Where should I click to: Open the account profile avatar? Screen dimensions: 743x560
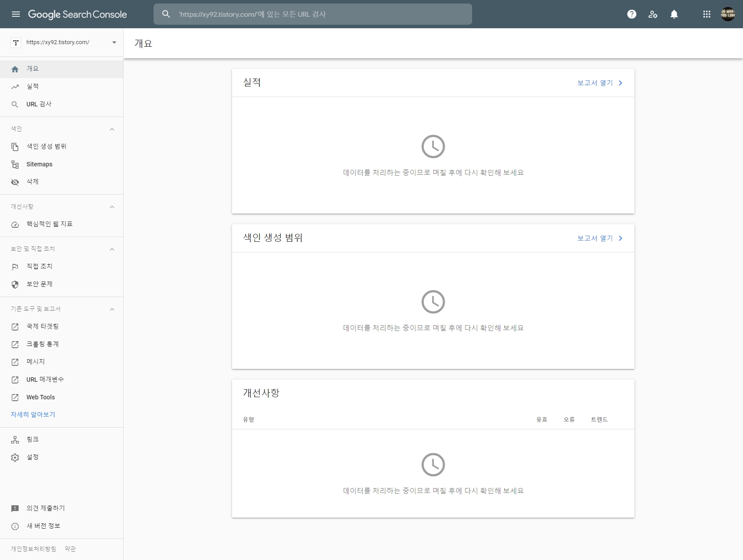point(728,14)
